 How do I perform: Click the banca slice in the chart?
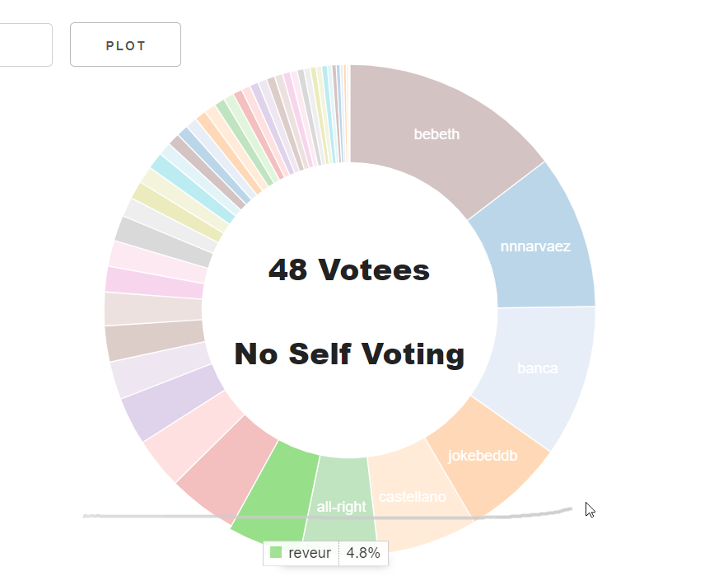click(x=538, y=368)
